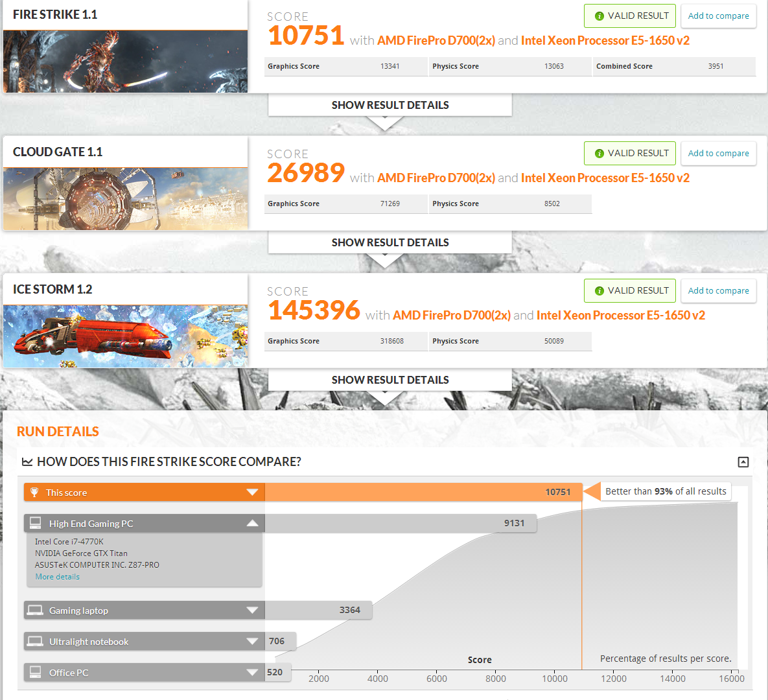Click the 520 Office PC score
This screenshot has width=768, height=700.
click(x=275, y=673)
